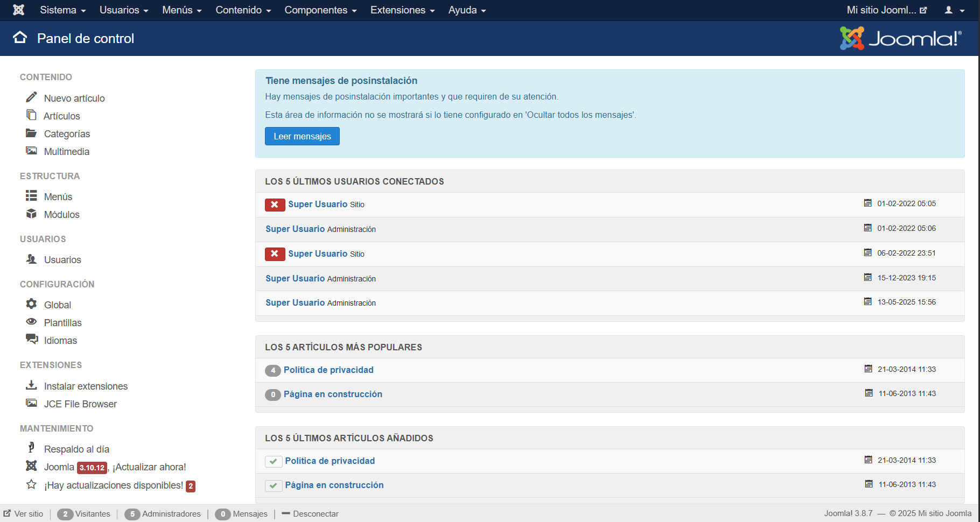Click the 2 Visitantes badge
This screenshot has height=522, width=980.
point(65,514)
